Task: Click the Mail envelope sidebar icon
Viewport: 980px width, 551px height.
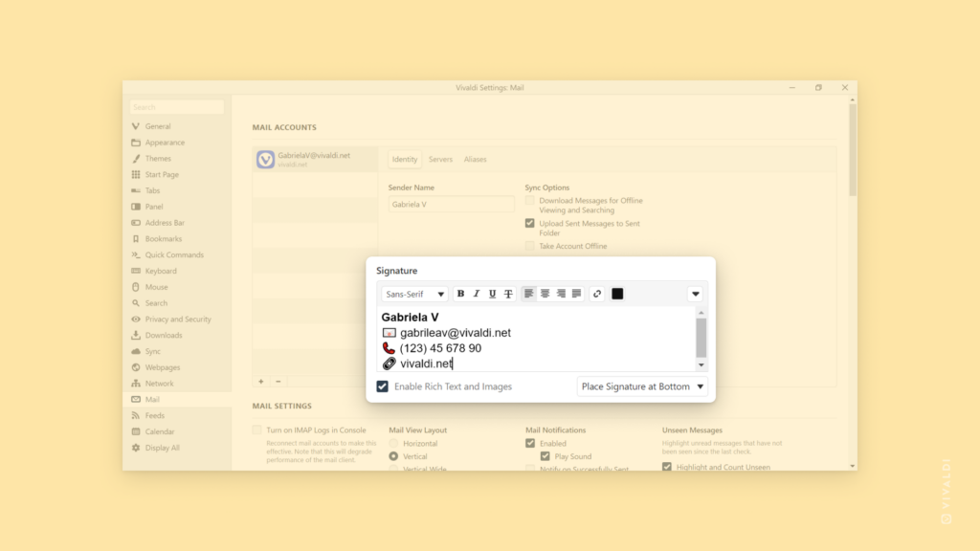Action: click(136, 399)
